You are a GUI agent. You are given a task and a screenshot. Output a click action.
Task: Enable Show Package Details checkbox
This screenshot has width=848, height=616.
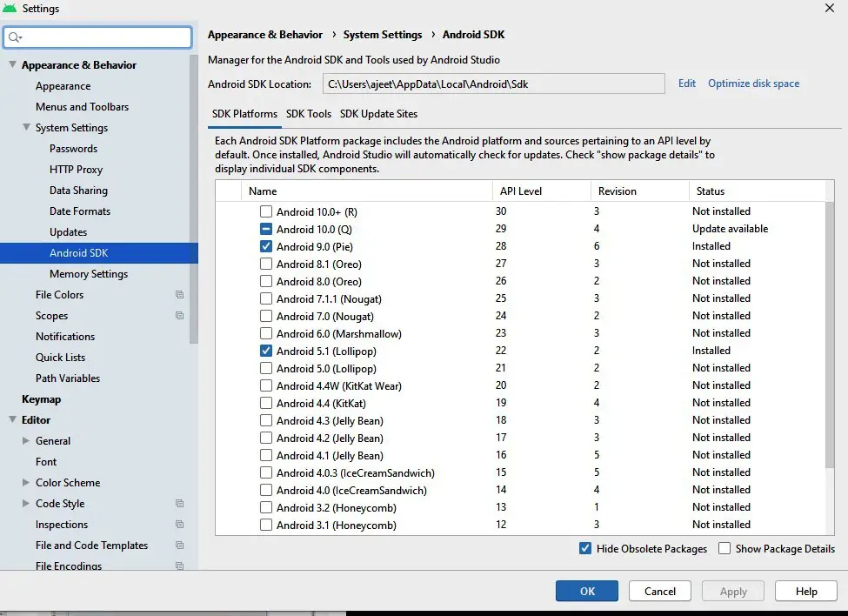pos(724,548)
